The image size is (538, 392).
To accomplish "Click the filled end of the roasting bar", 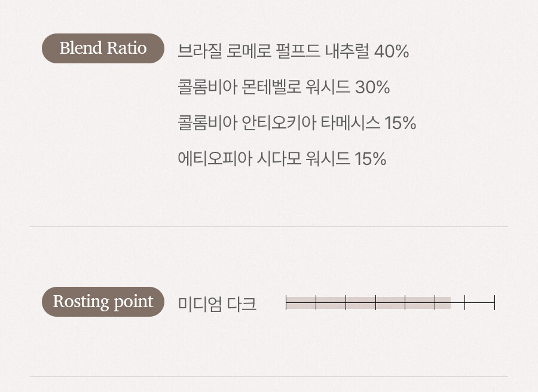I will [x=448, y=303].
